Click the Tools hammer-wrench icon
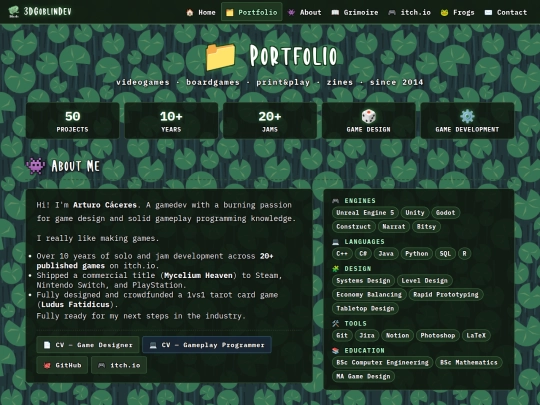 (335, 323)
